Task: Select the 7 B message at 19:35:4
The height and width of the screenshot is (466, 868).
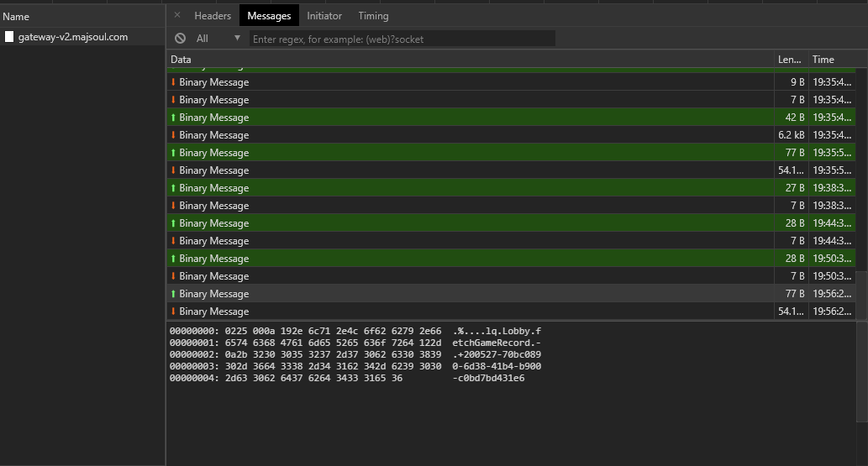Action: 511,100
